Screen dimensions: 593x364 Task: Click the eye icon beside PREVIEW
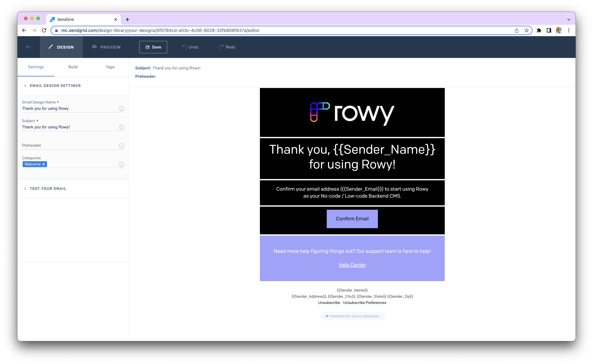[94, 47]
